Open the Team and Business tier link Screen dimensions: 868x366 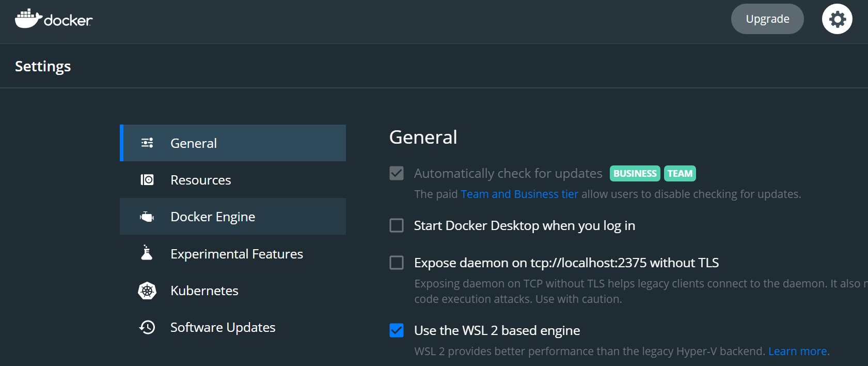tap(519, 194)
